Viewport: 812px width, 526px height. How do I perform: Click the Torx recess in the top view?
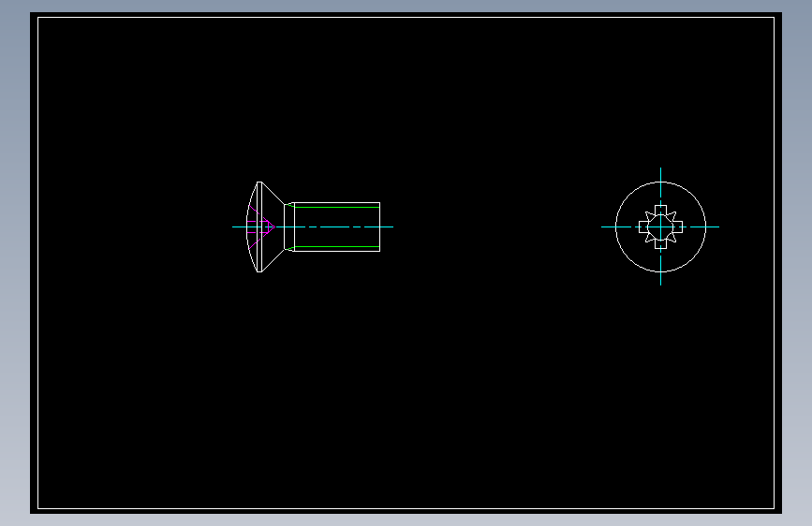(x=660, y=226)
